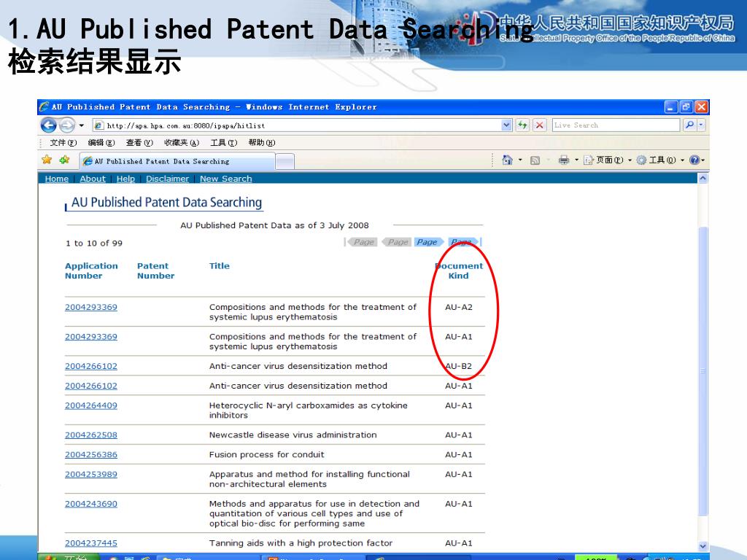Viewport: 747px width, 560px height.
Task: Click the vertical scrollbar down arrow
Action: pos(703,546)
